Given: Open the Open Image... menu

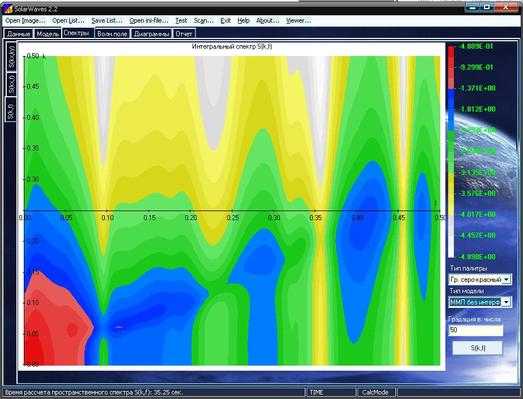Looking at the screenshot, I should point(25,21).
